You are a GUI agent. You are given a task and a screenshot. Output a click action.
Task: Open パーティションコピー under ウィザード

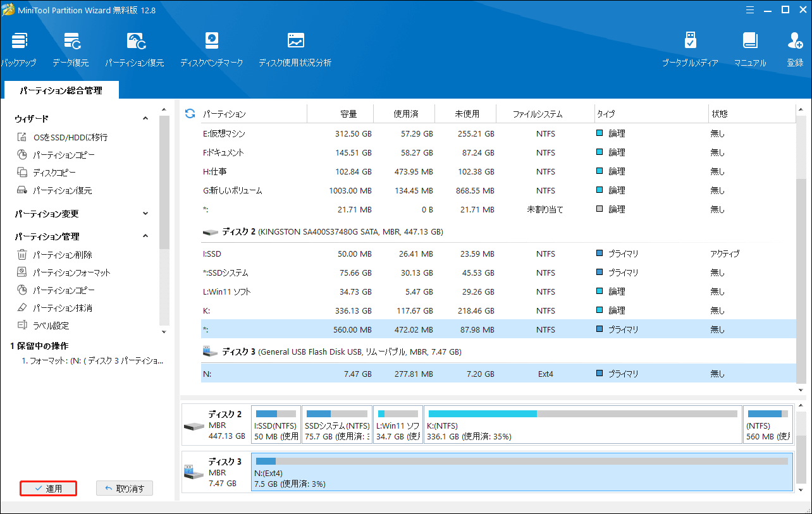56,155
